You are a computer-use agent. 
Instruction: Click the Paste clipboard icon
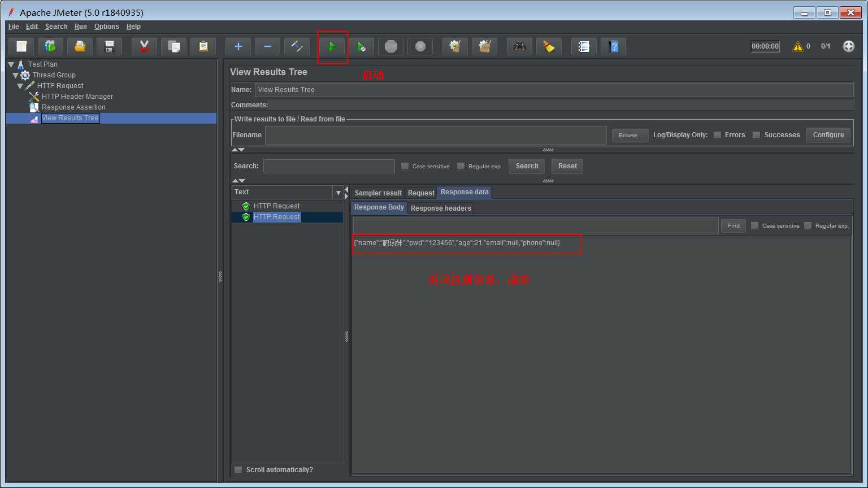click(x=203, y=46)
